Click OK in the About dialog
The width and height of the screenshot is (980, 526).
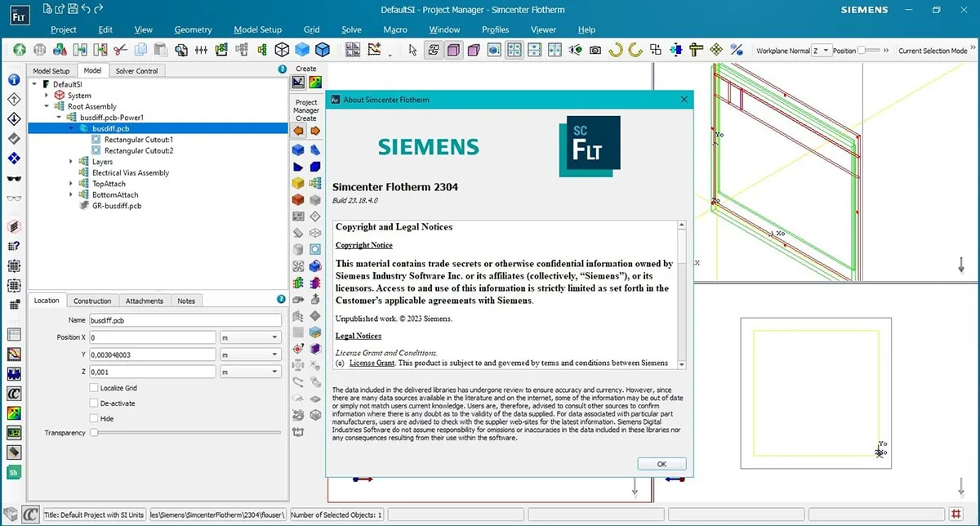pos(661,464)
